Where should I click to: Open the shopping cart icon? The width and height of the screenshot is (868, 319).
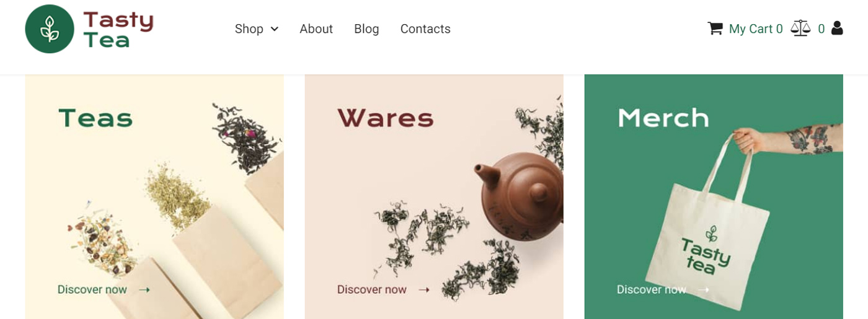pos(715,28)
